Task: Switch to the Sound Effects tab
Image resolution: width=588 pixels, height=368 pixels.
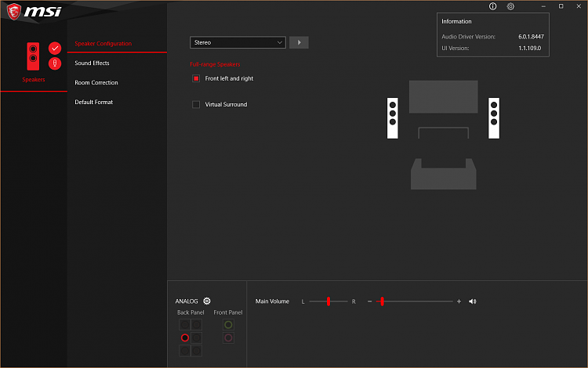Action: click(x=92, y=63)
